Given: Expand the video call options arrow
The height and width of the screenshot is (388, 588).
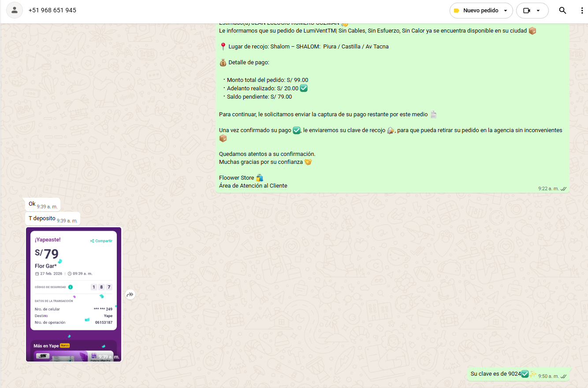Looking at the screenshot, I should coord(538,11).
